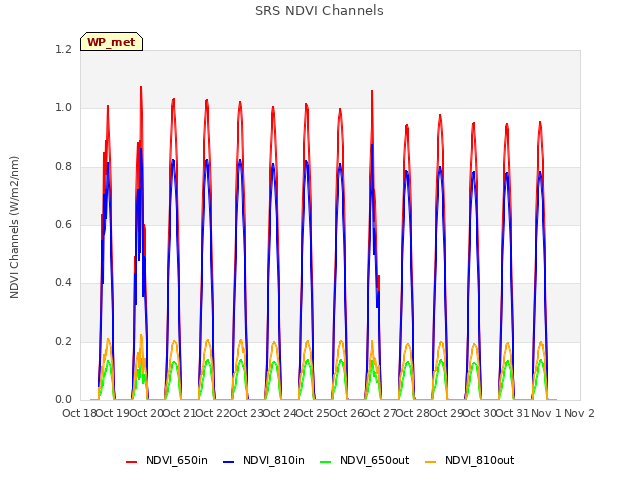This screenshot has height=480, width=640.
Task: Click the Oct 31 x-axis tick label
Action: click(513, 413)
